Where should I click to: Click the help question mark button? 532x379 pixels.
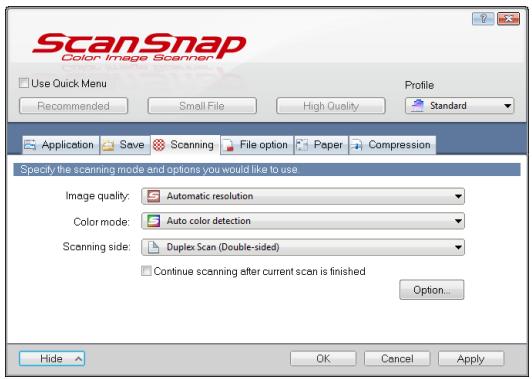[x=483, y=19]
